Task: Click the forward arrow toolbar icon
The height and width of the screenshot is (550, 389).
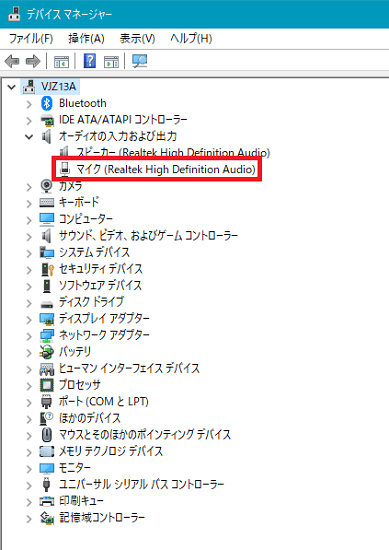Action: (x=33, y=61)
